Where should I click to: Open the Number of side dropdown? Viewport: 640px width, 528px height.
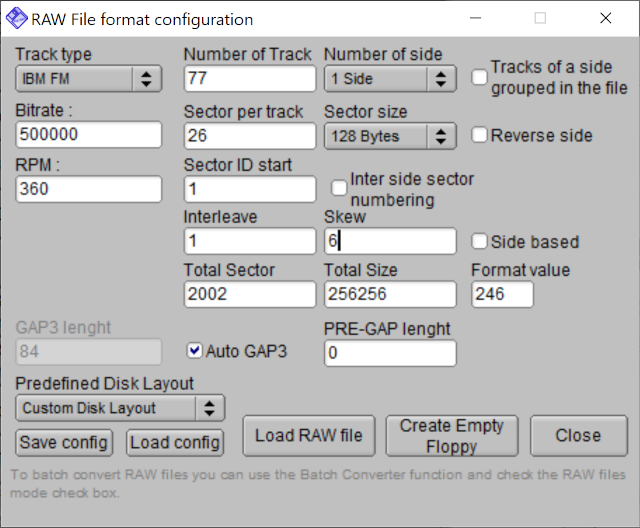click(390, 78)
